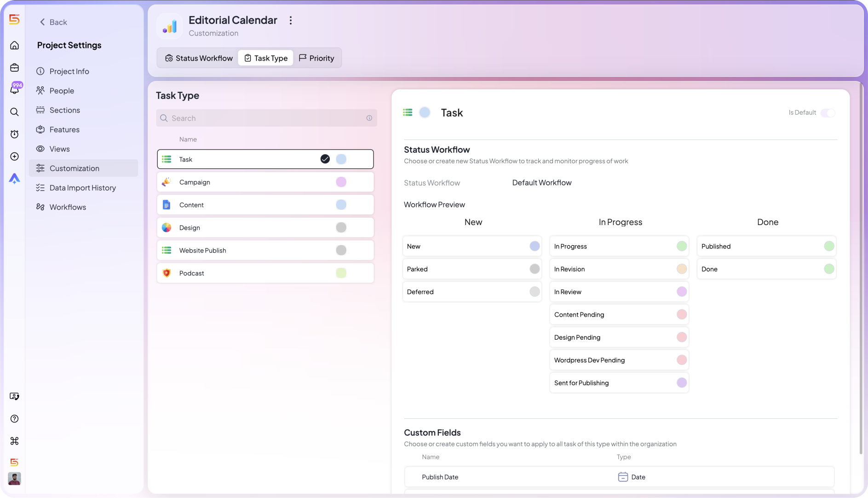The image size is (868, 498).
Task: Click the plus circle create icon
Action: point(14,156)
